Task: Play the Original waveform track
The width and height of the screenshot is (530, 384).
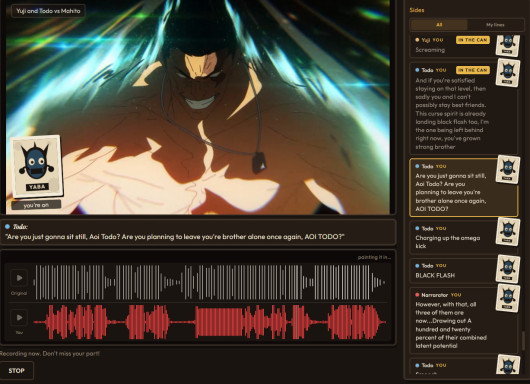Action: (19, 278)
